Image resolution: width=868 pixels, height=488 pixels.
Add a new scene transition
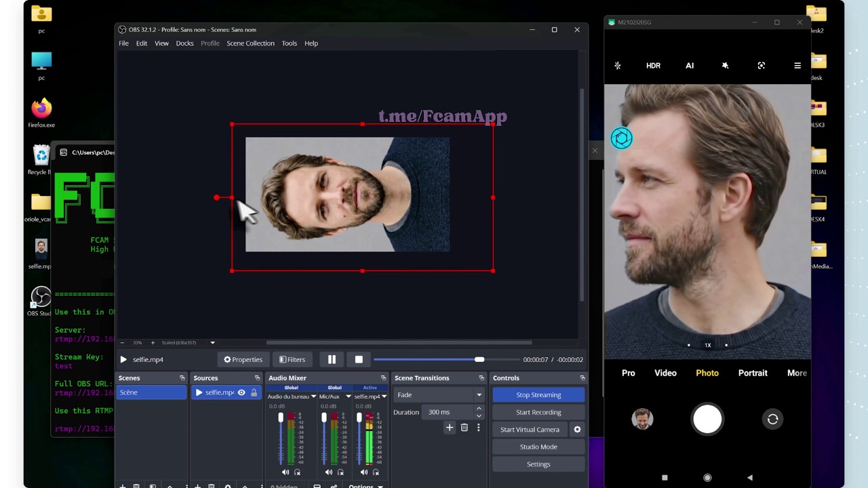pos(450,428)
